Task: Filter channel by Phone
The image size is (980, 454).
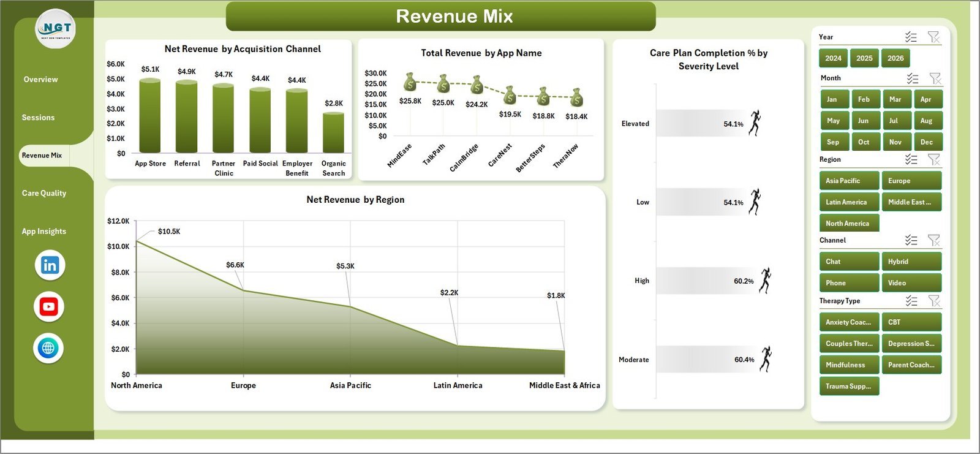Action: [849, 283]
